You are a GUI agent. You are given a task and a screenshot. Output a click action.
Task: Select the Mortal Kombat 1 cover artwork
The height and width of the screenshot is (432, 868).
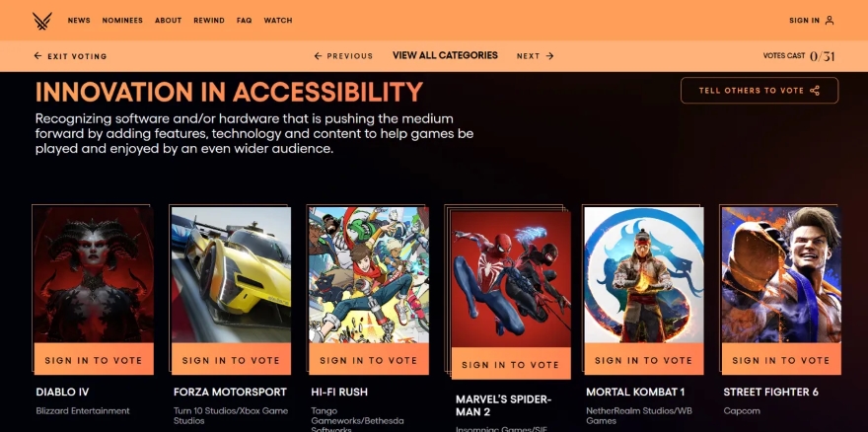644,275
